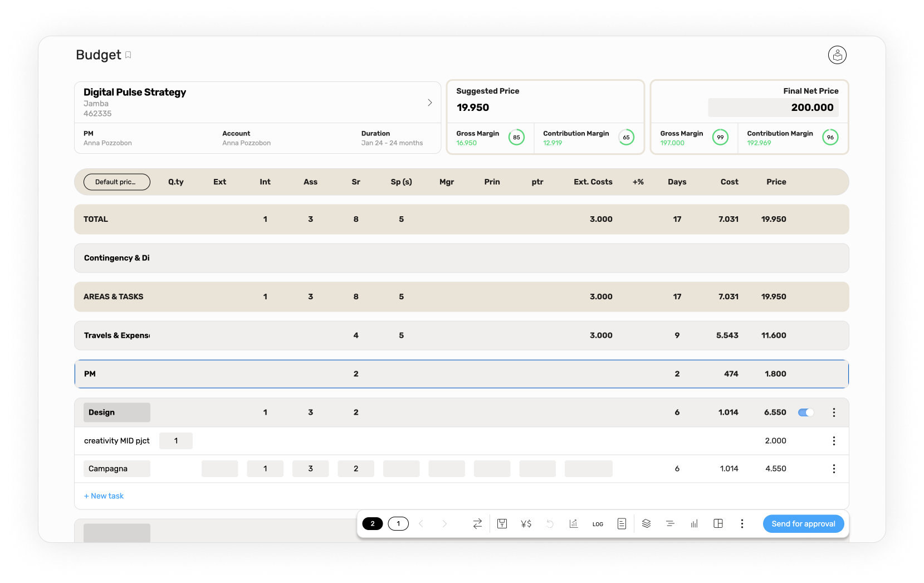
Task: Open the user profile avatar
Action: [x=837, y=55]
